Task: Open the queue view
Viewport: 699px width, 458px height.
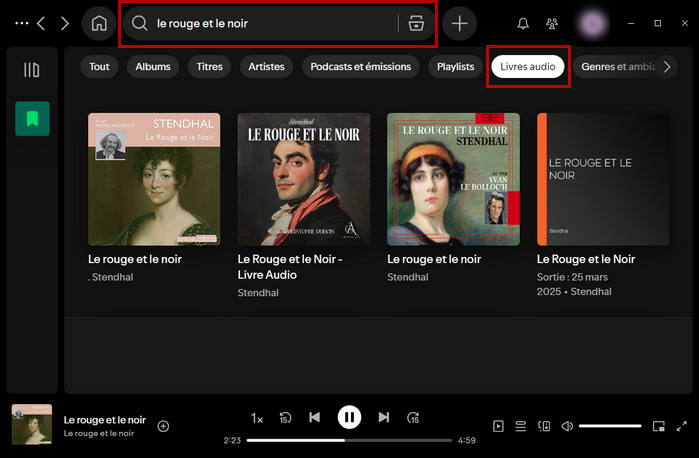Action: [x=521, y=426]
